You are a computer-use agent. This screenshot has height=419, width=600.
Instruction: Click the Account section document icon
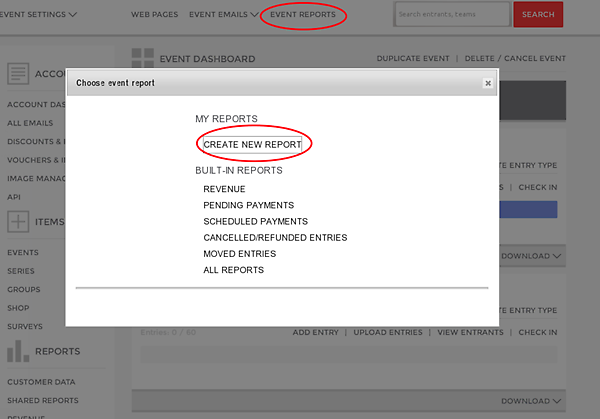18,73
